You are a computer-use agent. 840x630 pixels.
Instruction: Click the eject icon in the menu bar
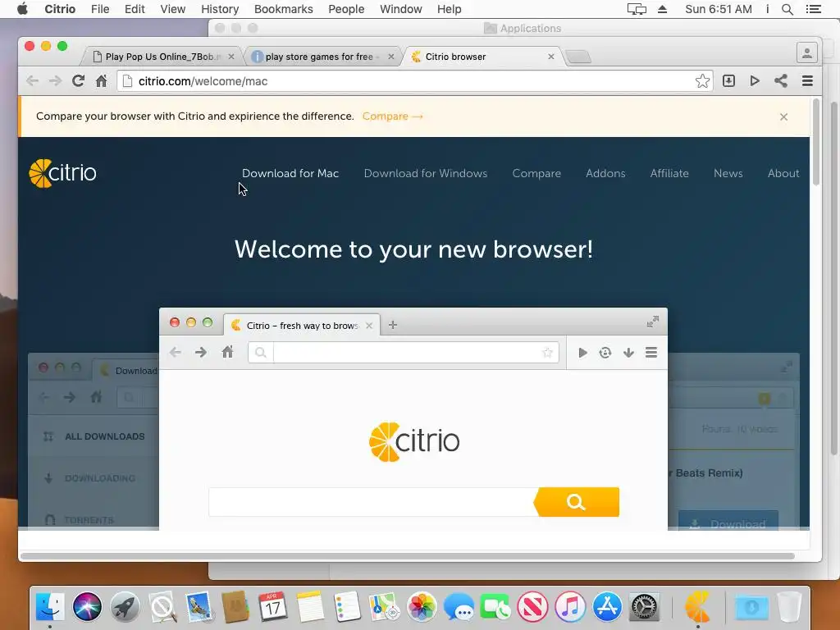tap(662, 9)
